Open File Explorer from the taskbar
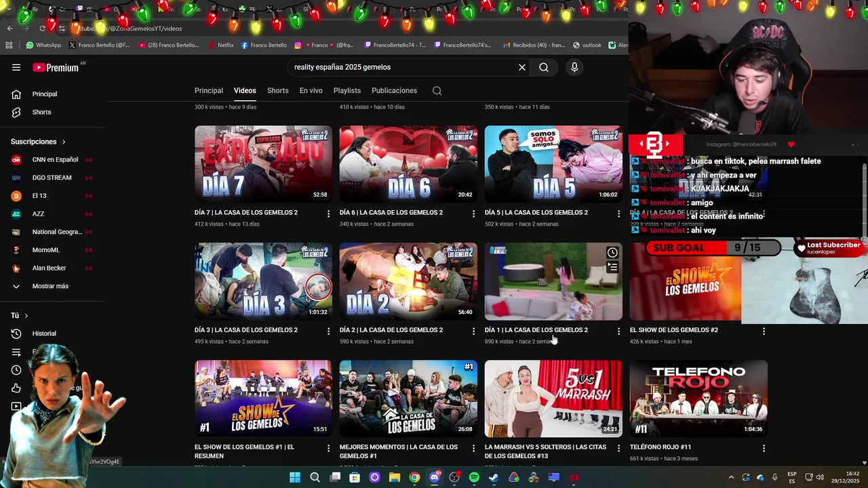Screen dimensions: 868x488 click(x=395, y=477)
